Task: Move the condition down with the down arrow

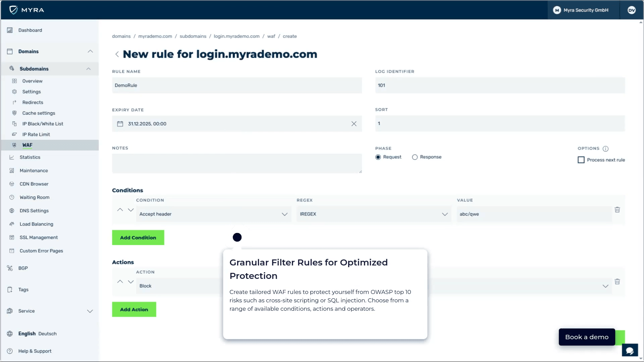Action: pos(131,210)
